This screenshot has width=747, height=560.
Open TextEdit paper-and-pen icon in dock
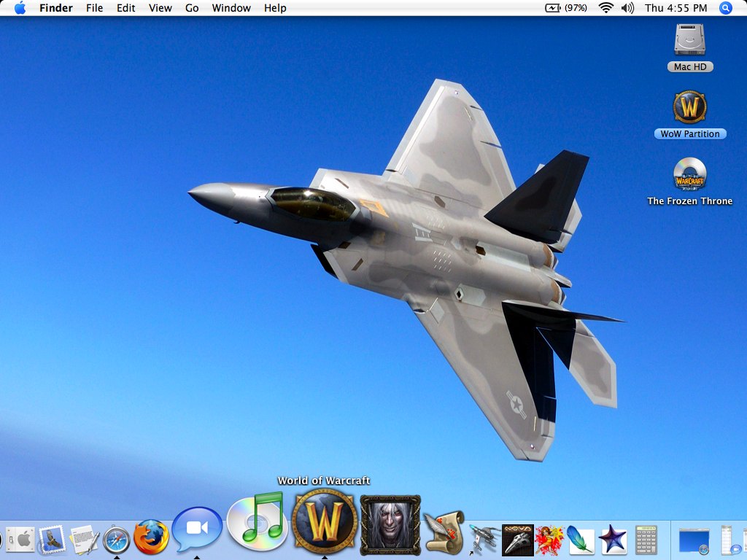click(x=84, y=540)
